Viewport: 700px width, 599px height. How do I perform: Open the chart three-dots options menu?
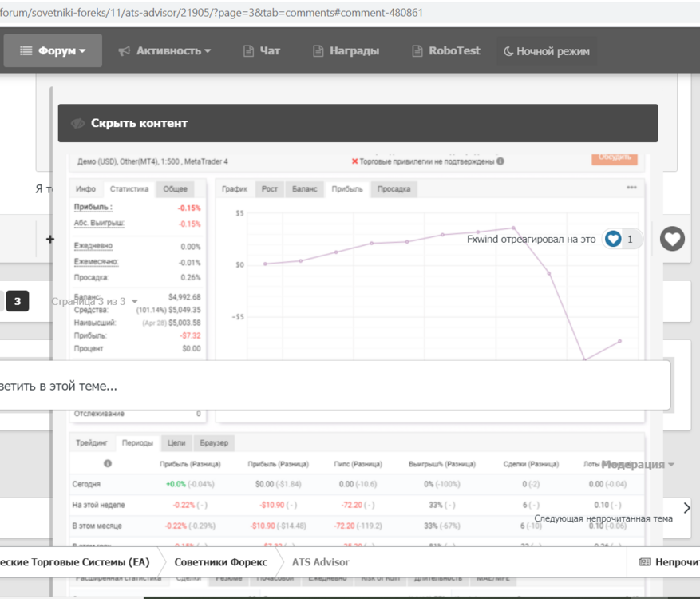pos(631,188)
